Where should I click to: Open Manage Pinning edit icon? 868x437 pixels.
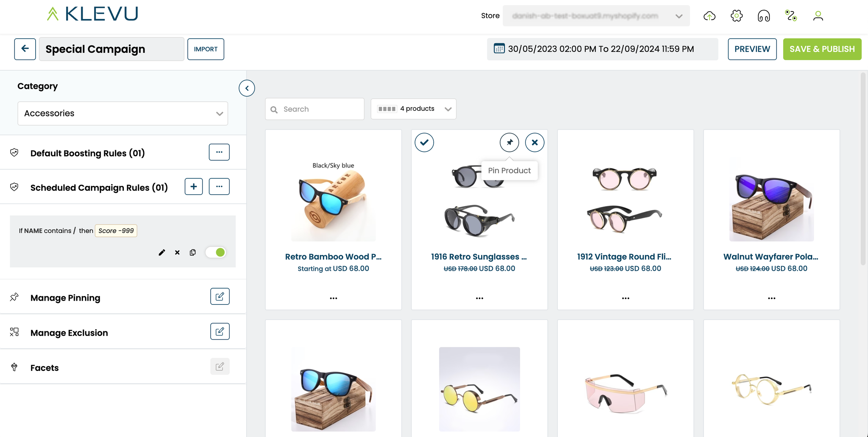coord(220,297)
